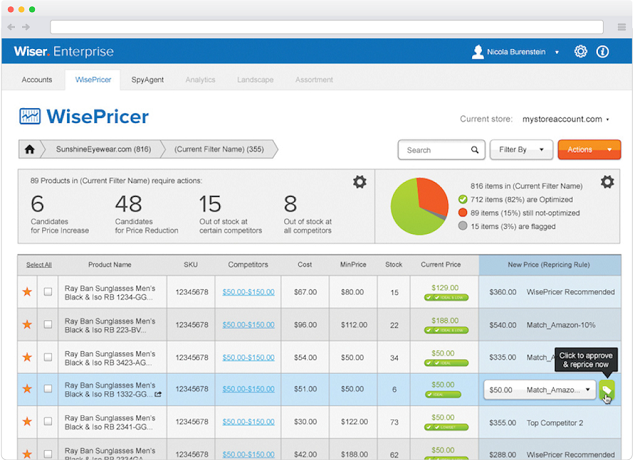640x460 pixels.
Task: Open Match_Amazo repricing rule dropdown
Action: click(x=540, y=390)
